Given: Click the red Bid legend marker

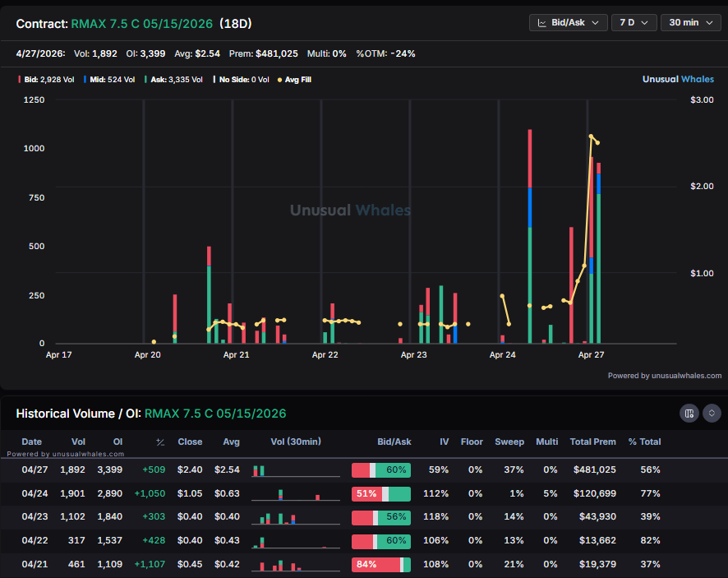Looking at the screenshot, I should (20, 80).
